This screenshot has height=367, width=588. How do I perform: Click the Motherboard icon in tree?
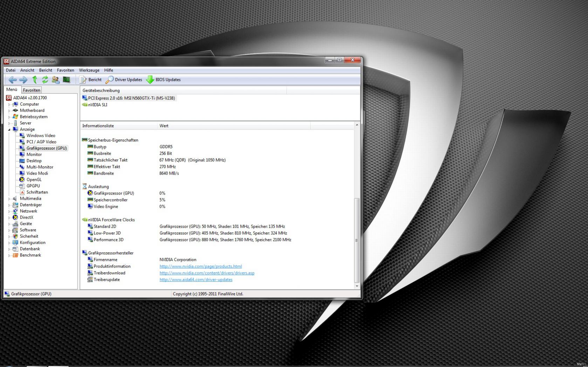coord(15,111)
